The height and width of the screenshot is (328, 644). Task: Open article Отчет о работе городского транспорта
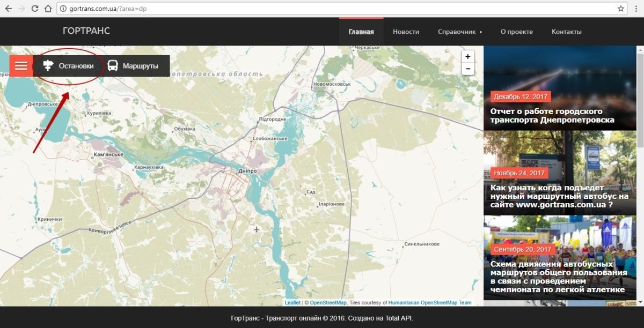click(x=552, y=116)
